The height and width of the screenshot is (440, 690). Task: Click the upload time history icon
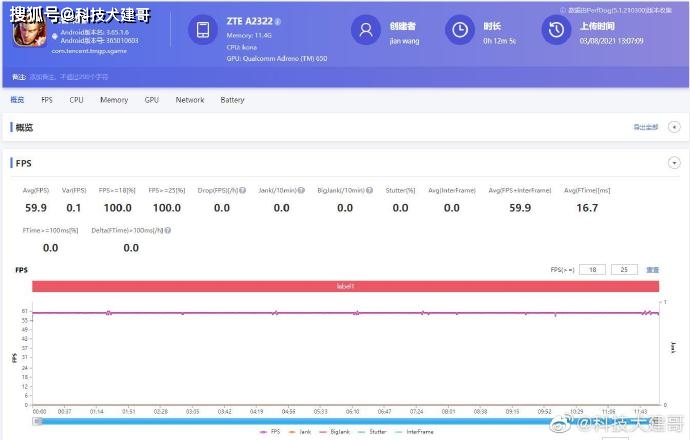point(556,30)
